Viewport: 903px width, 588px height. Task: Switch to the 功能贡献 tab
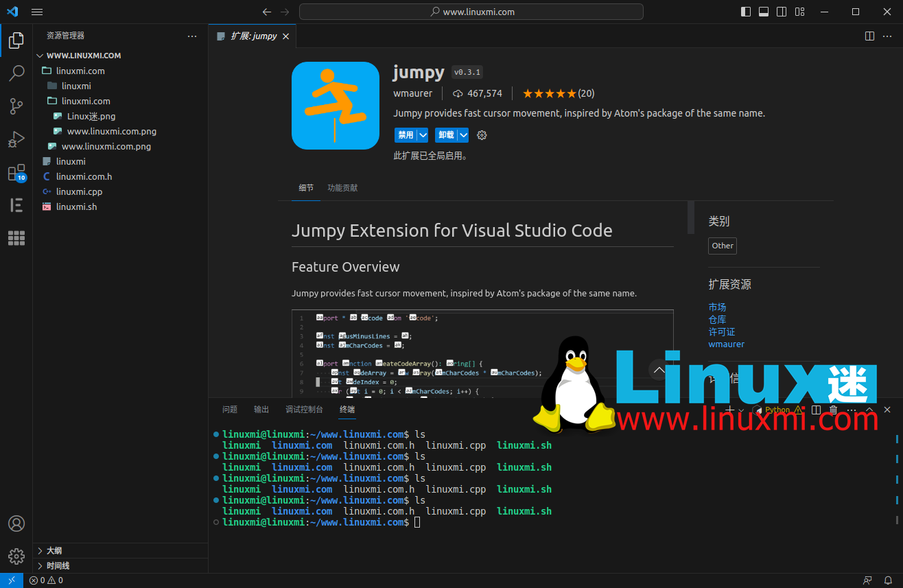pos(342,188)
